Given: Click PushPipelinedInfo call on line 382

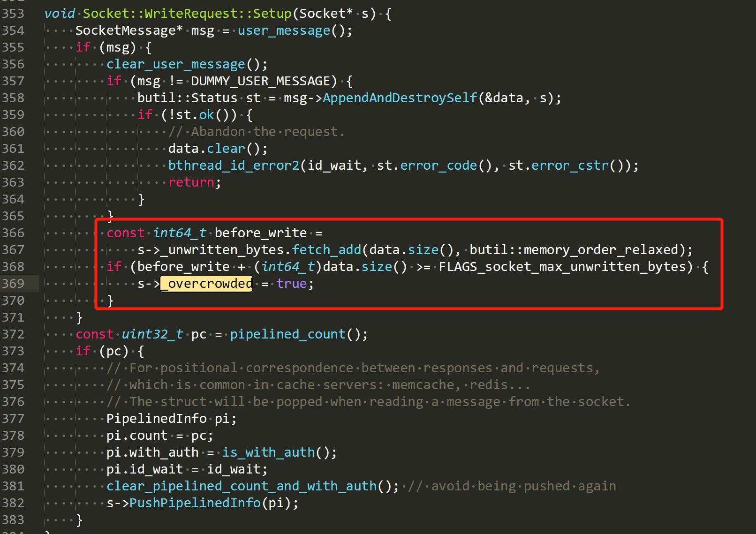Looking at the screenshot, I should click(196, 503).
